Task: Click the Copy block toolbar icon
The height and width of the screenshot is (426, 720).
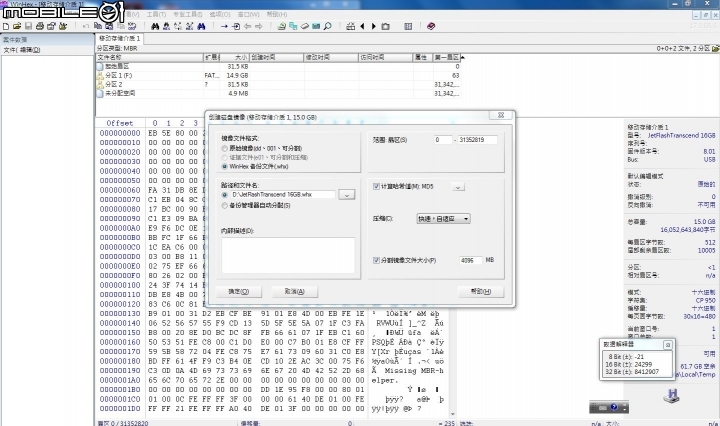Action: 98,27
